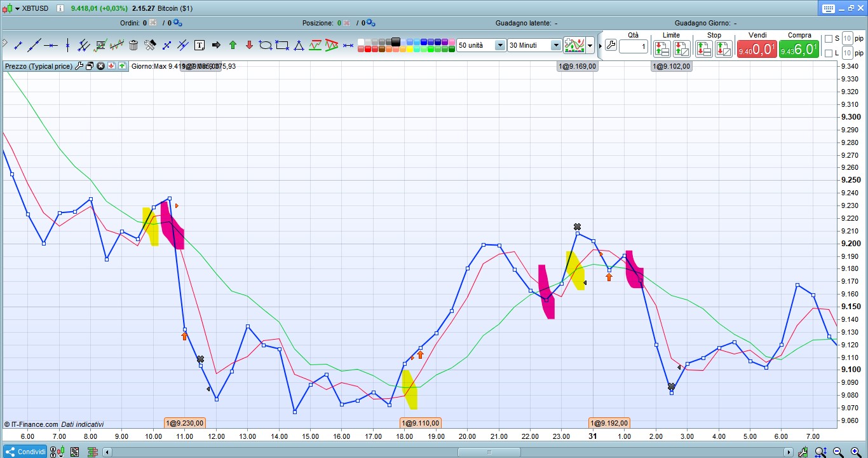Select the red-green chart pattern tool

tap(315, 45)
